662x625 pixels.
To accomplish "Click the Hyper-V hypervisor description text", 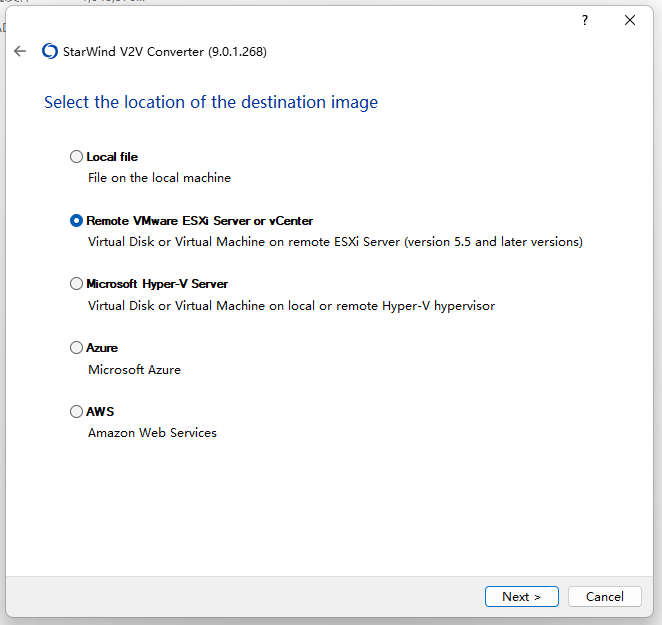I will [x=291, y=306].
